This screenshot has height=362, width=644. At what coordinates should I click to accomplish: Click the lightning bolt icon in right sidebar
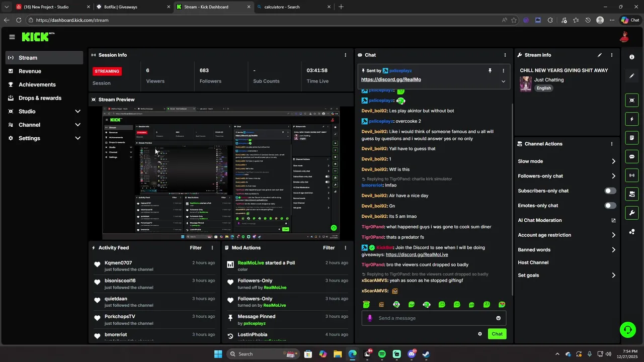click(x=632, y=119)
